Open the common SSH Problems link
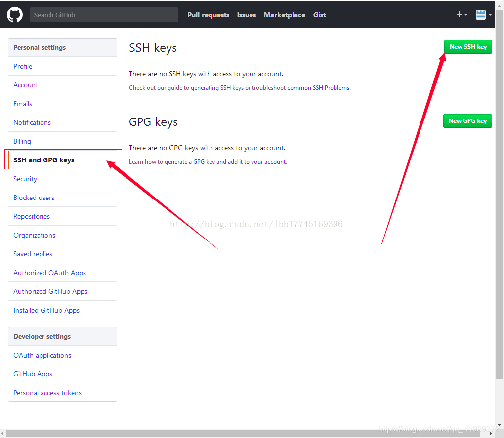Viewport: 504px width, 438px height. [x=318, y=88]
